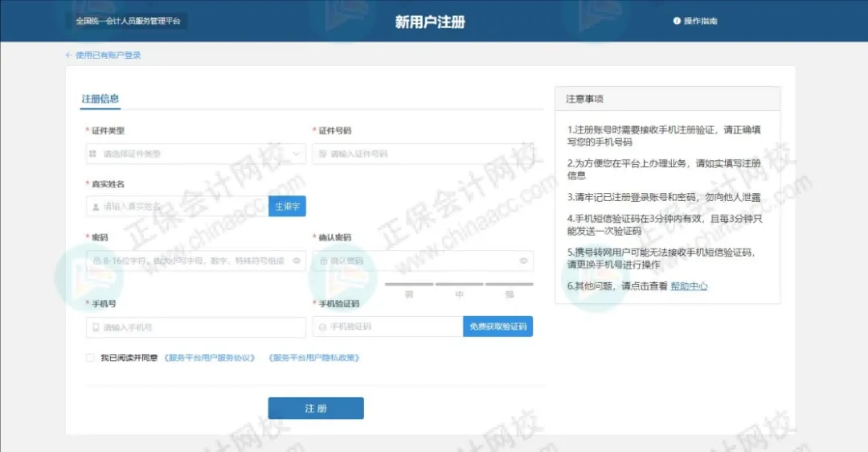Viewport: 868px width, 452px height.
Task: Click the lock icon in 确认密码 field
Action: pyautogui.click(x=323, y=261)
